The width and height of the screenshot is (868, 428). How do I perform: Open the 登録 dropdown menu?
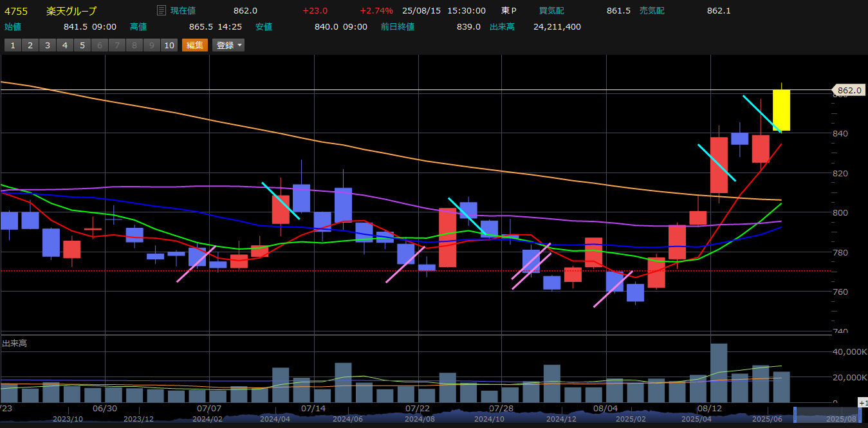pyautogui.click(x=228, y=45)
